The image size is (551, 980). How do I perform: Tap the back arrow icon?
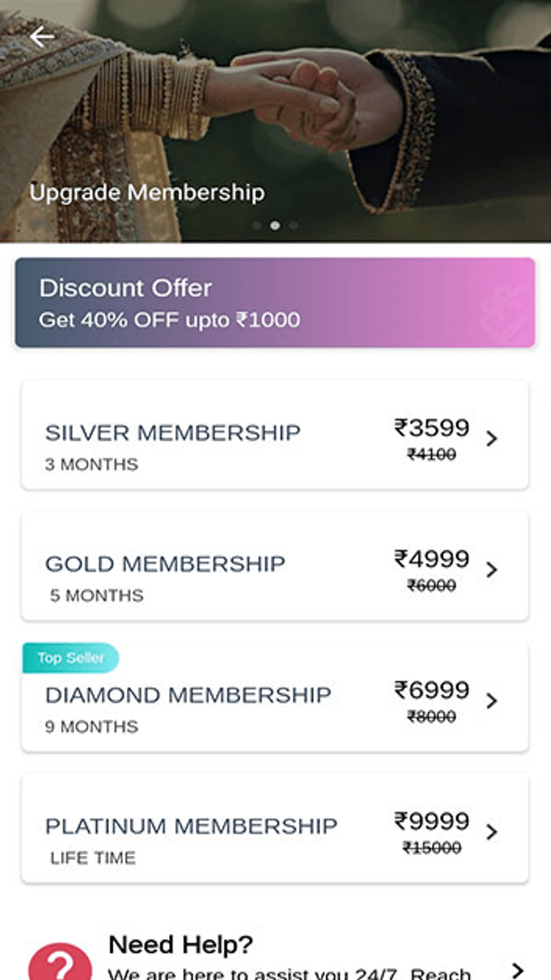pyautogui.click(x=42, y=37)
